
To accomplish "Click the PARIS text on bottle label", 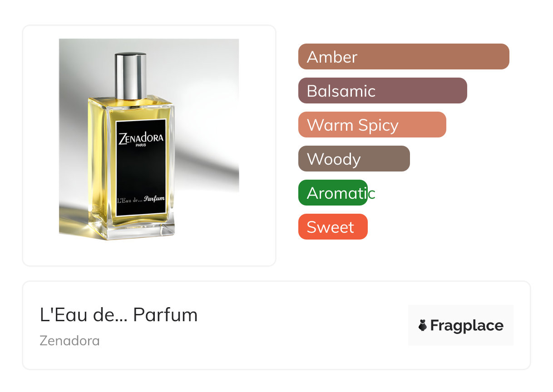I will (141, 146).
